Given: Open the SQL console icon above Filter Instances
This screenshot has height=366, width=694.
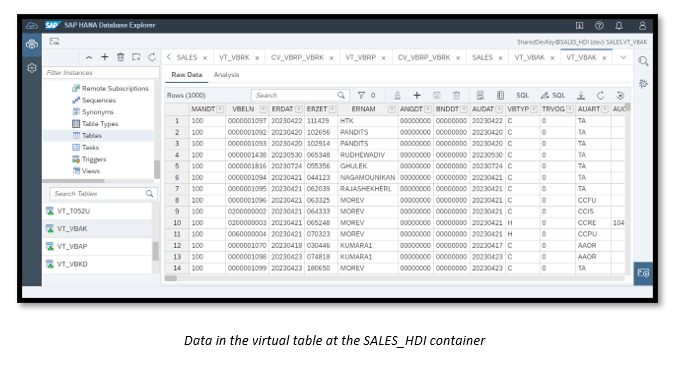Looking at the screenshot, I should [x=54, y=42].
